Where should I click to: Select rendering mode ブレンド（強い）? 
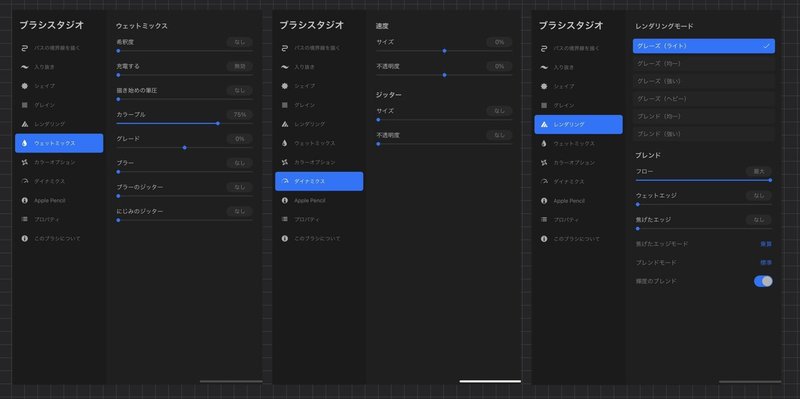click(x=704, y=134)
